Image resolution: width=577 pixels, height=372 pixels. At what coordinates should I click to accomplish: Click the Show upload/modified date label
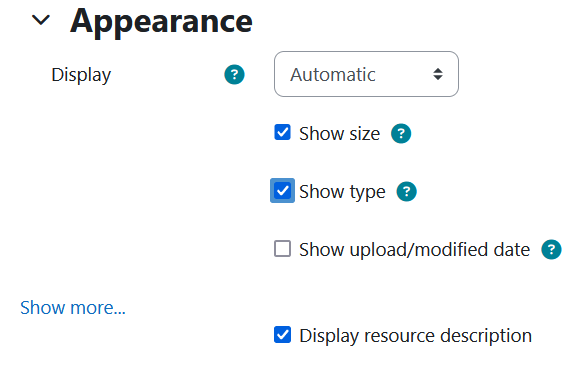pyautogui.click(x=414, y=250)
